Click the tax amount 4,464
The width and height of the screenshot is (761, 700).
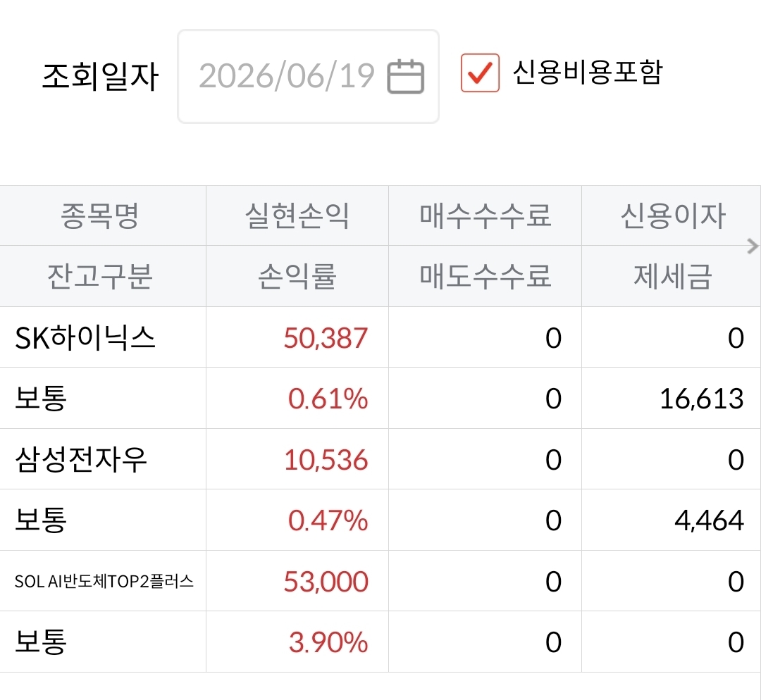709,520
